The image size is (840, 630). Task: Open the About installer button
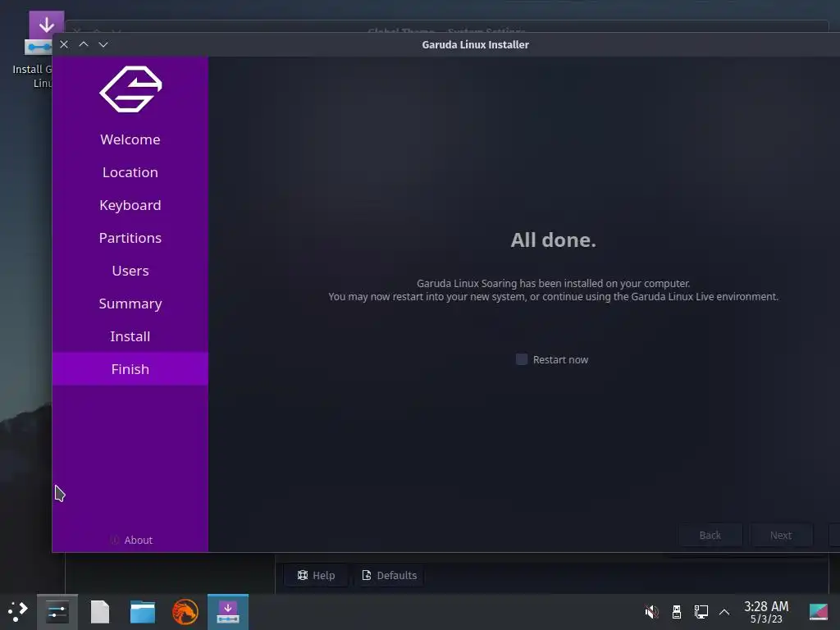click(x=131, y=540)
